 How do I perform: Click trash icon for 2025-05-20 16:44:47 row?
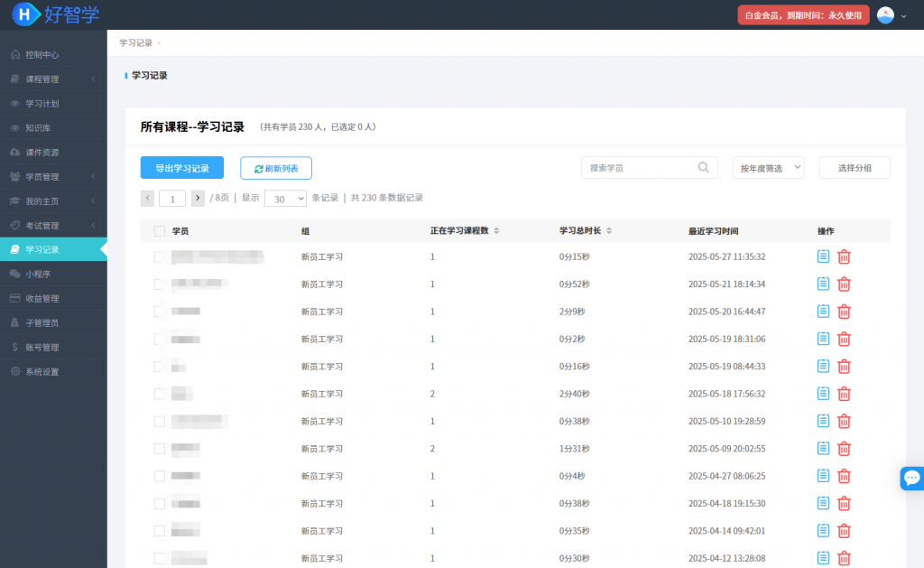844,312
